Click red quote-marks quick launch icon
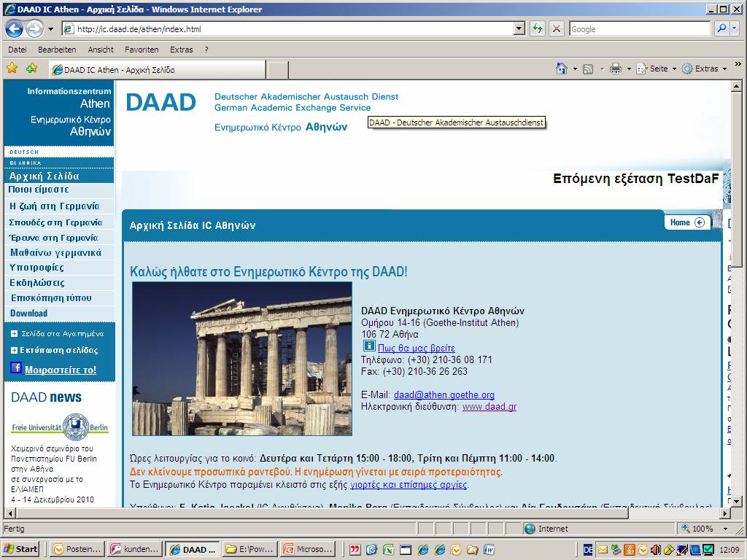 355,550
